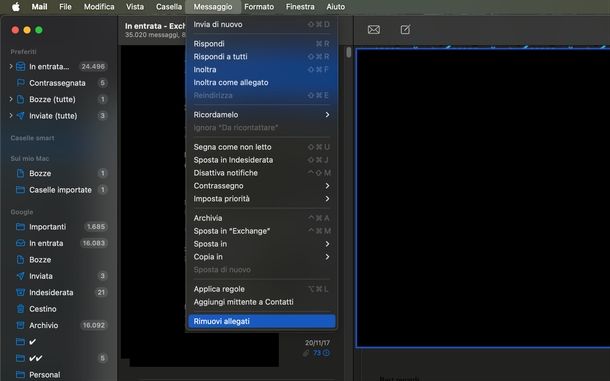The height and width of the screenshot is (381, 610).
Task: Select the Contrassegnata mailbox
Action: pyautogui.click(x=58, y=83)
